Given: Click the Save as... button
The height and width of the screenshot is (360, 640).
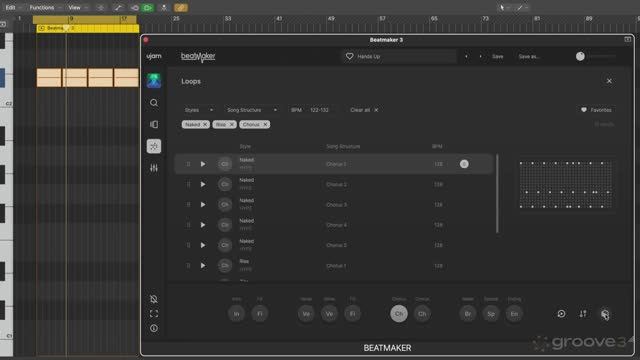Looking at the screenshot, I should 529,56.
